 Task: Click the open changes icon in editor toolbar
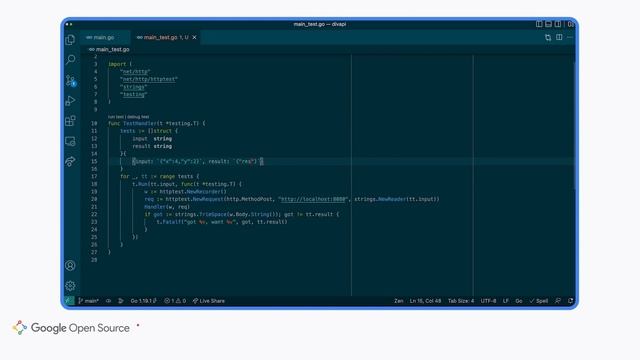tap(548, 38)
